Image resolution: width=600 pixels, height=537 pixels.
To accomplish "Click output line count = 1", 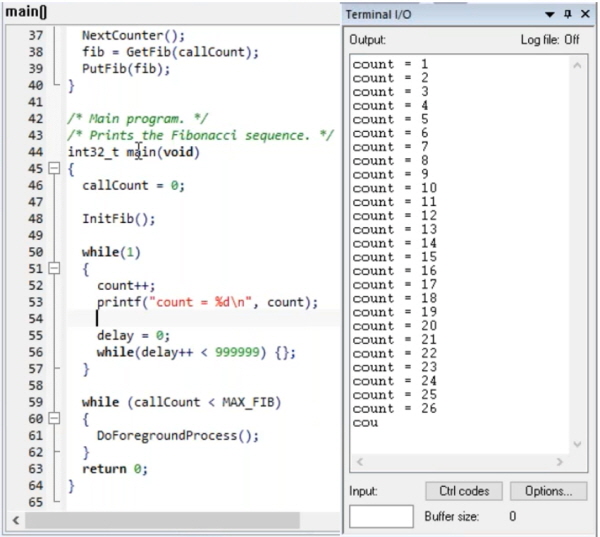I will pyautogui.click(x=390, y=64).
